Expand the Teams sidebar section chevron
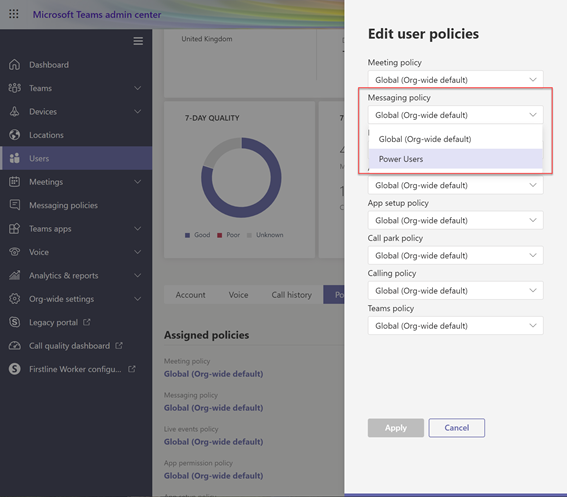This screenshot has height=497, width=567. [x=137, y=88]
